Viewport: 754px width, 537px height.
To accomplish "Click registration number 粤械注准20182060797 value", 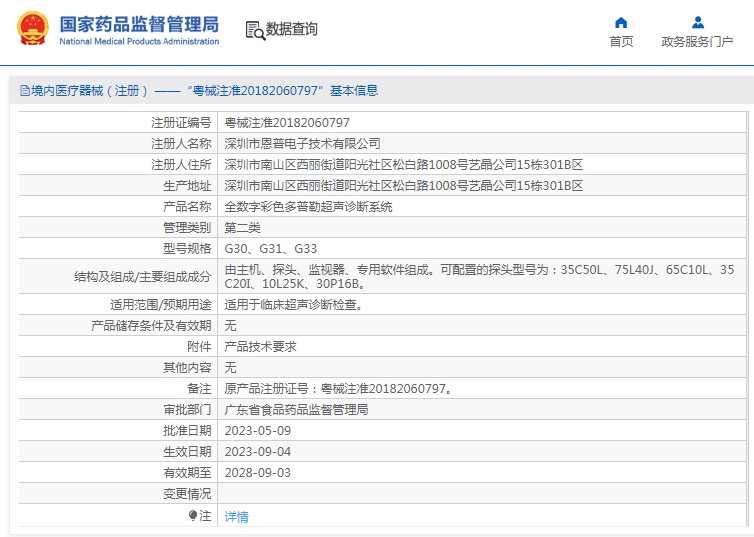I will pos(287,123).
